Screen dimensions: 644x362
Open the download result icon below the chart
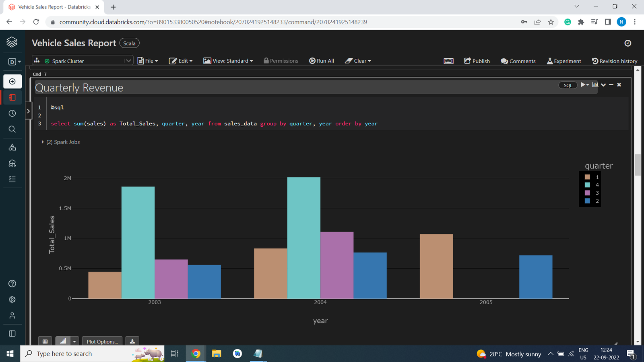click(x=132, y=341)
